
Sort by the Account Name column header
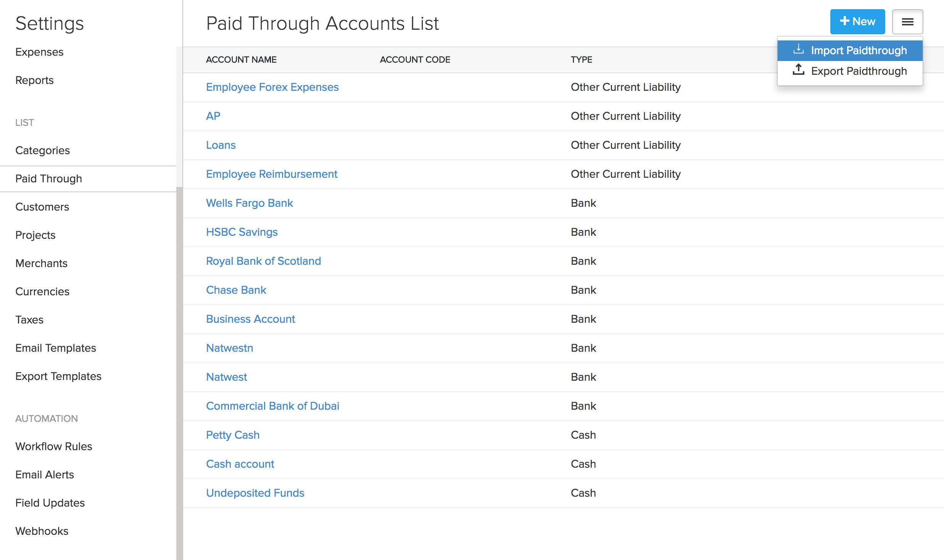point(241,60)
